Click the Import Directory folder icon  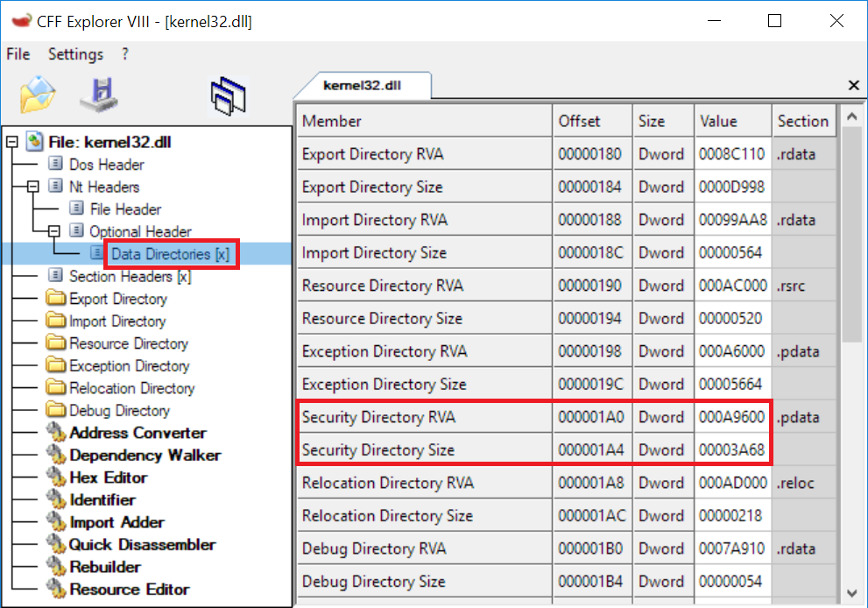pos(55,320)
